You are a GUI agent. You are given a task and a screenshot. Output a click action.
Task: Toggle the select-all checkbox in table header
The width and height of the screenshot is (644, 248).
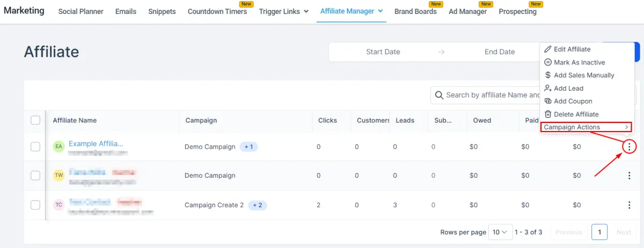click(35, 120)
